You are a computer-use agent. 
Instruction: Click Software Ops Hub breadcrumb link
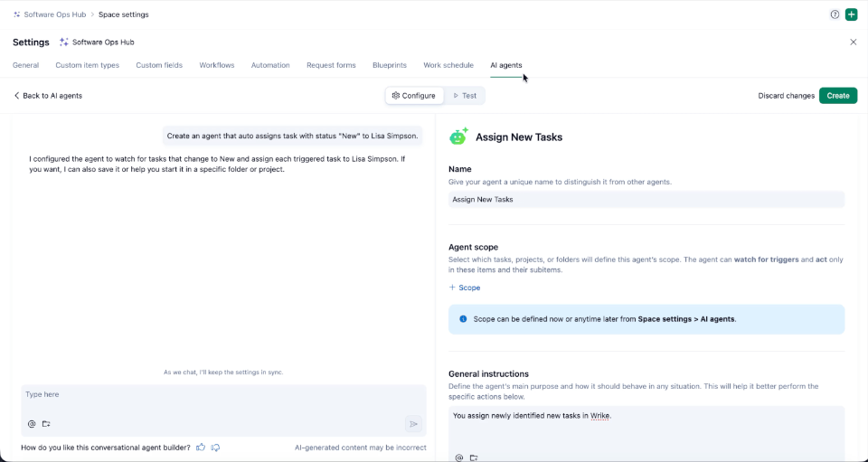pos(55,15)
